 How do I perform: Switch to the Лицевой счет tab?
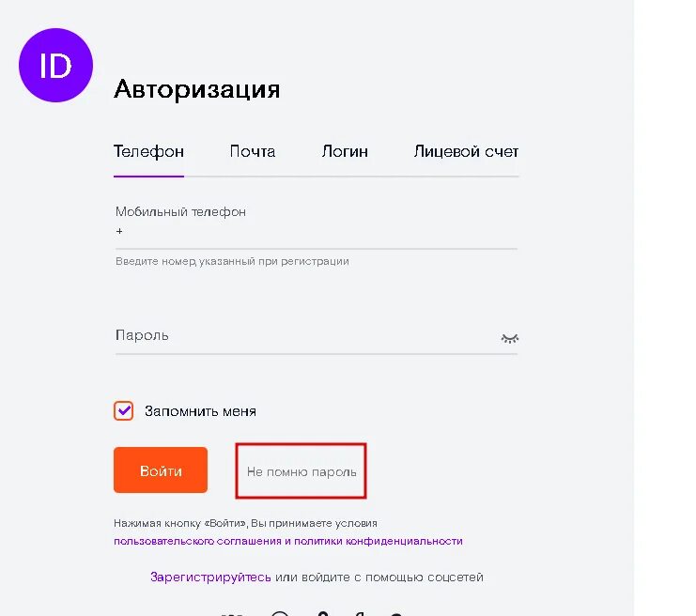(x=466, y=152)
